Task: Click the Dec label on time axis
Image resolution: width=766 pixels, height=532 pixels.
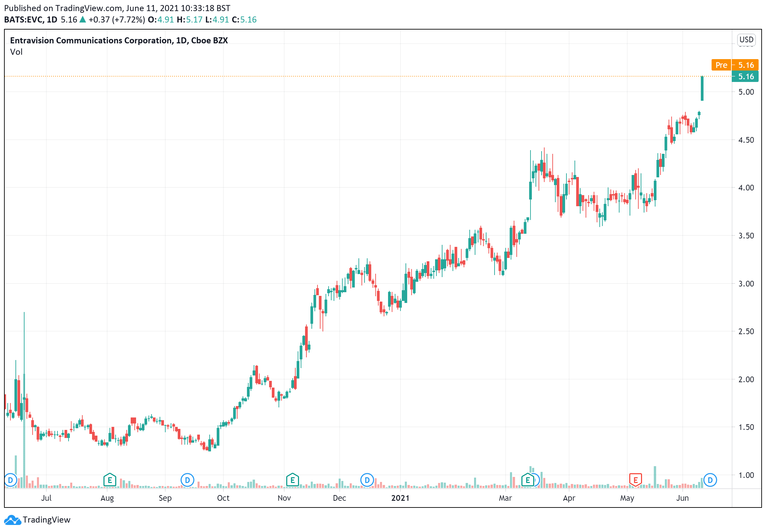Action: [339, 498]
